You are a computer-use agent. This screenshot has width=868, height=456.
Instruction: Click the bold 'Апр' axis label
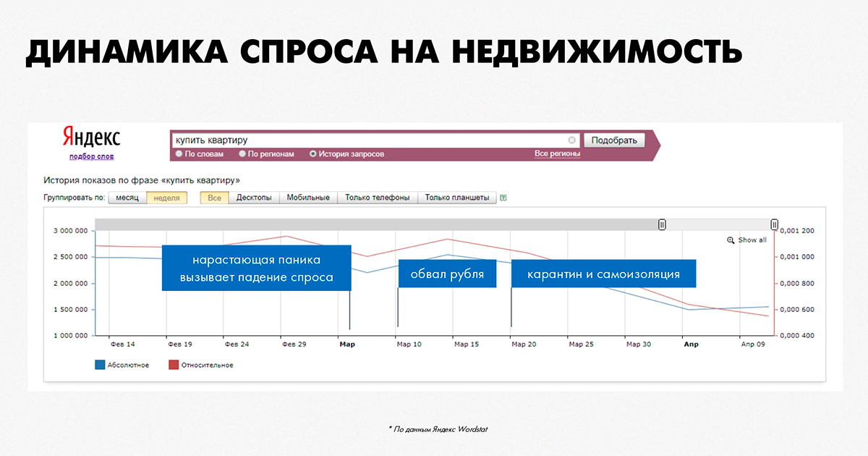click(691, 345)
